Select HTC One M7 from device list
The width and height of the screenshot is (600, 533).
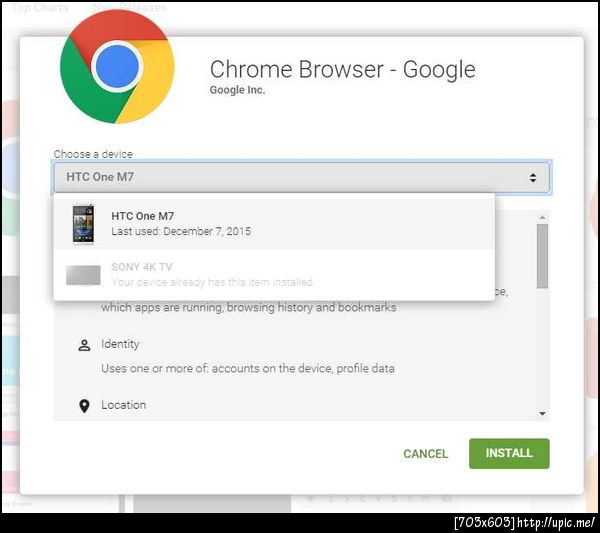pyautogui.click(x=274, y=223)
